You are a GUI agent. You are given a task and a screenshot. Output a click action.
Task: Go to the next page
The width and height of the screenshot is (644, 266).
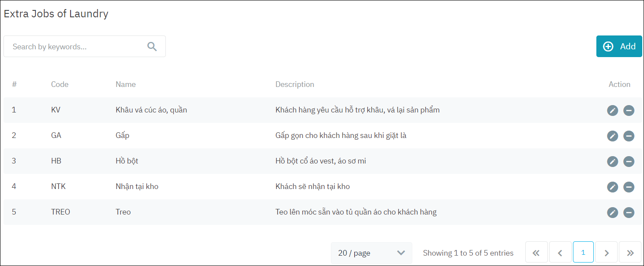[x=606, y=253]
